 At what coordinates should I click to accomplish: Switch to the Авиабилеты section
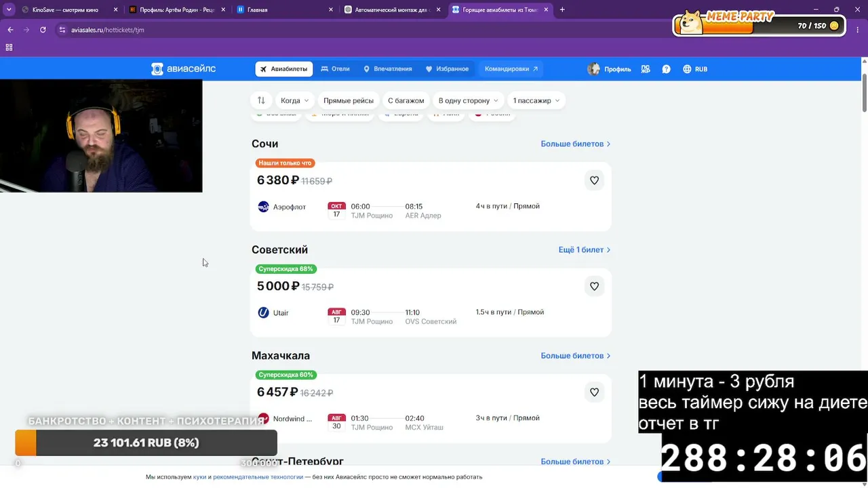(283, 69)
